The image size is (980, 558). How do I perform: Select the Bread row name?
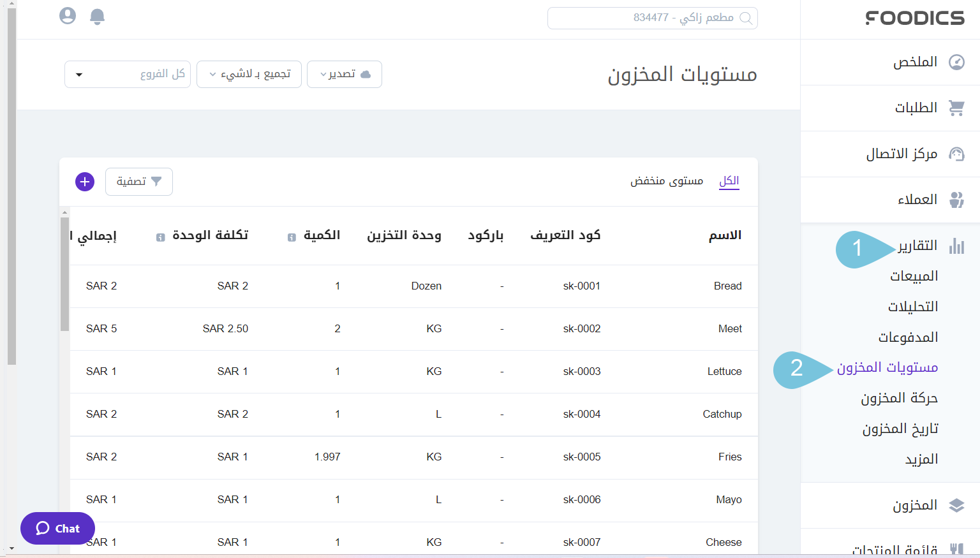click(x=727, y=286)
